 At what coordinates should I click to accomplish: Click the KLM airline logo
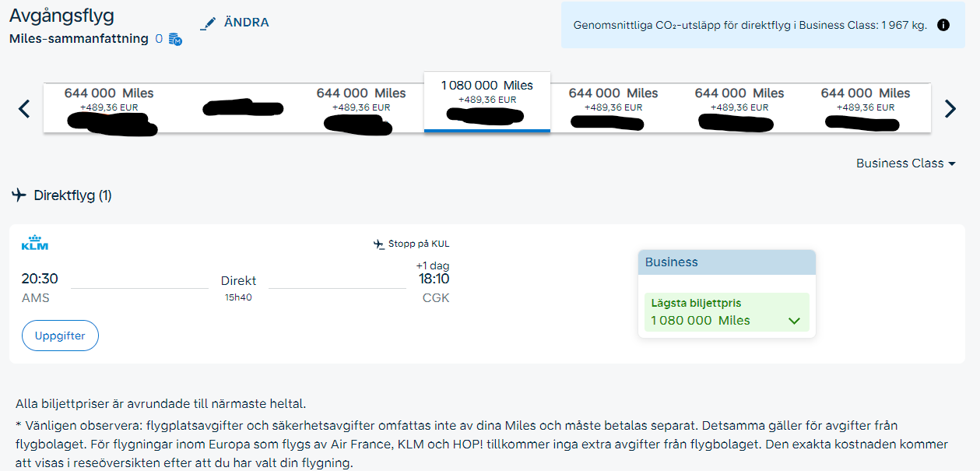(x=35, y=244)
